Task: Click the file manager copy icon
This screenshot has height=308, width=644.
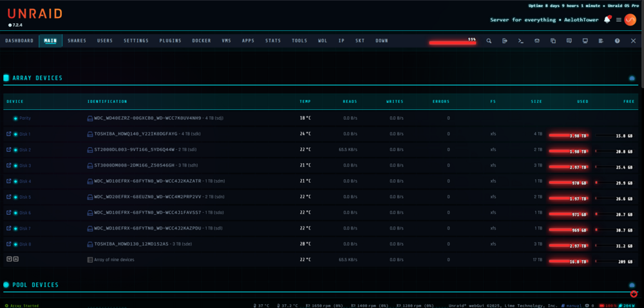Action: tap(553, 41)
